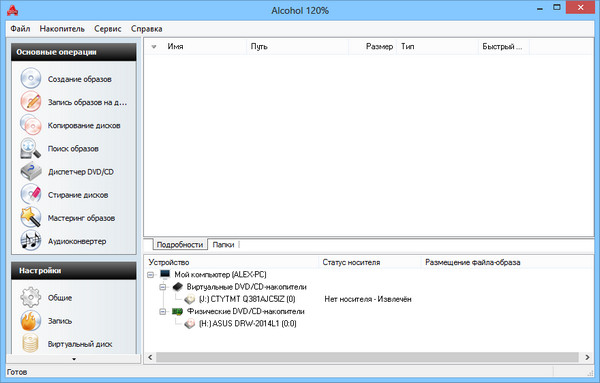The height and width of the screenshot is (383, 600).
Task: Switch to the Папки tab
Action: pyautogui.click(x=223, y=245)
